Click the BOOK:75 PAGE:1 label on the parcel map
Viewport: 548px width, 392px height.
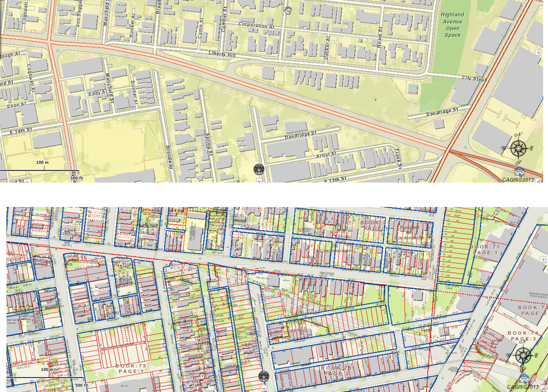[x=131, y=368]
